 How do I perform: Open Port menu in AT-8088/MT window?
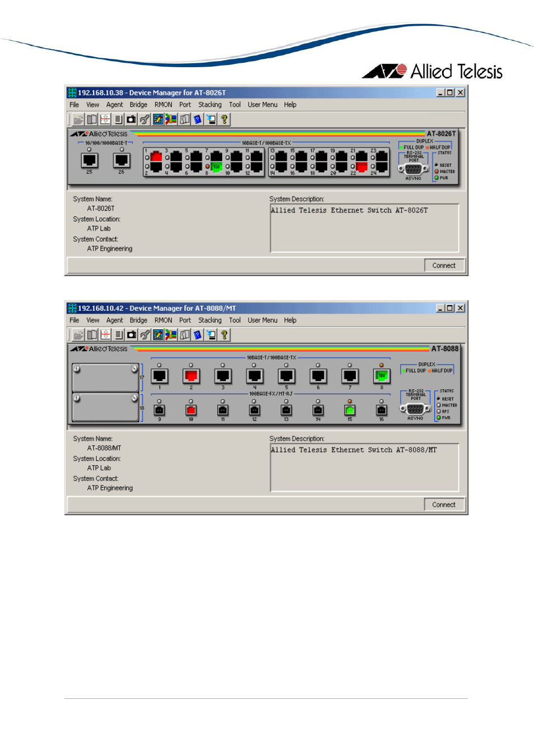(185, 320)
